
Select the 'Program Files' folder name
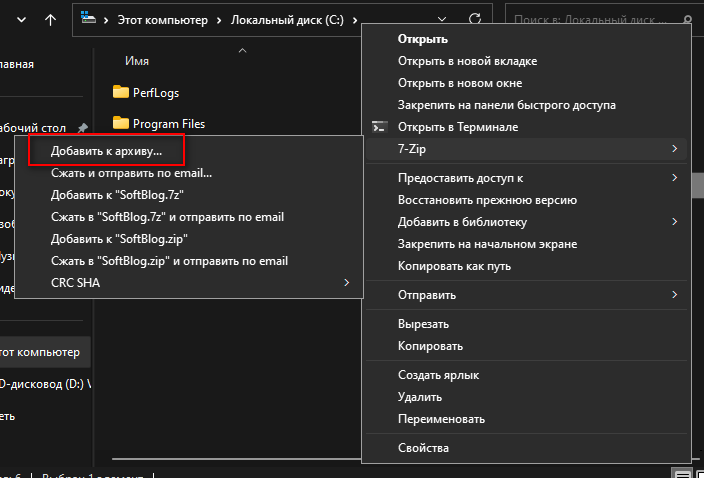coord(169,124)
